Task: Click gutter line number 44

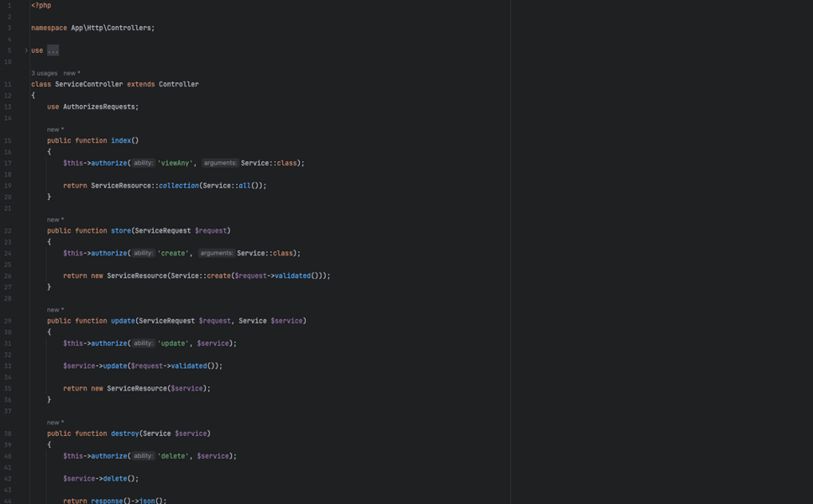Action: (x=8, y=501)
